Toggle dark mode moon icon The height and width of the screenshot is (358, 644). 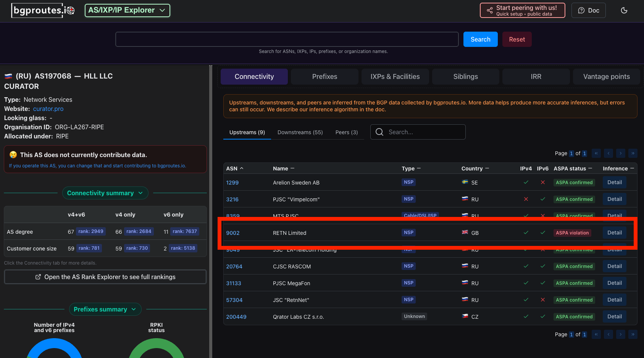[x=624, y=10]
